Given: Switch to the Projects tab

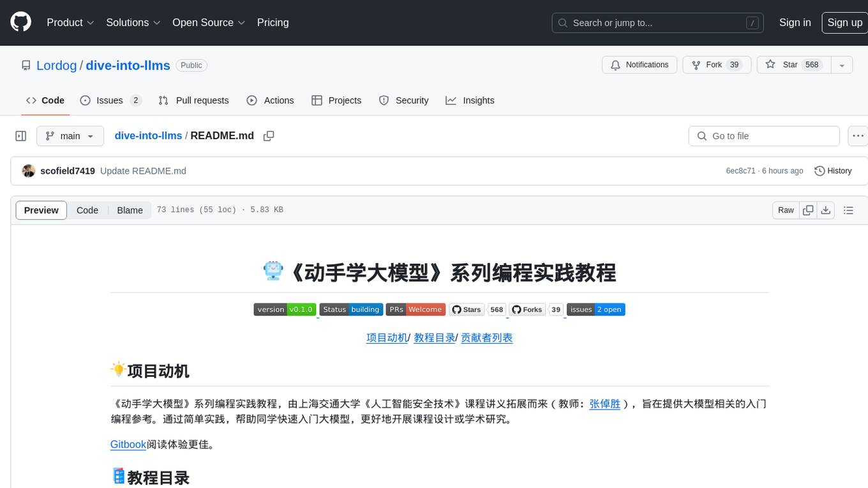Looking at the screenshot, I should click(336, 100).
